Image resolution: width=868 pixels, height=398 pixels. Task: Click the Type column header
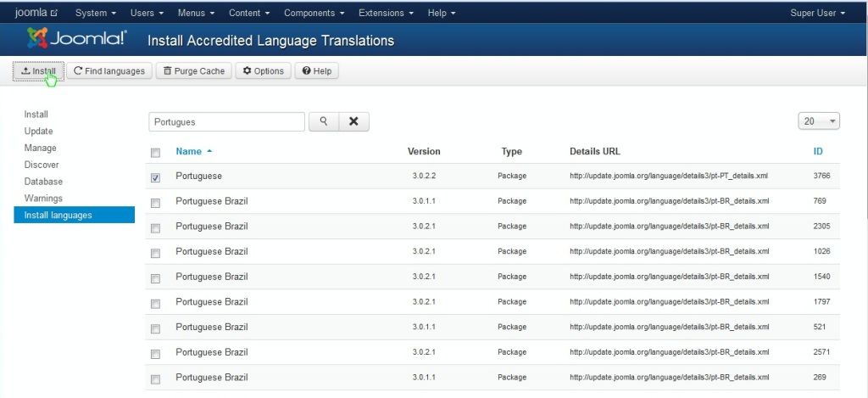pos(511,151)
